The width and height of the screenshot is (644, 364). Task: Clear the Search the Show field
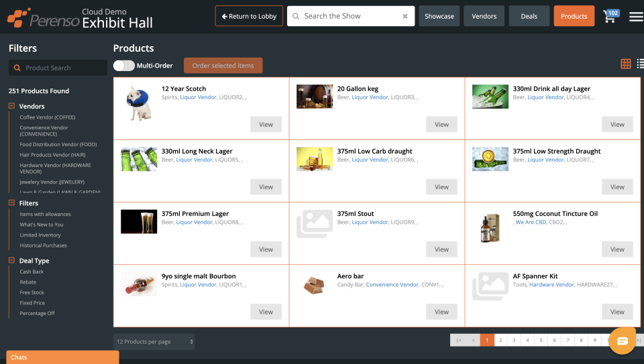tap(405, 16)
